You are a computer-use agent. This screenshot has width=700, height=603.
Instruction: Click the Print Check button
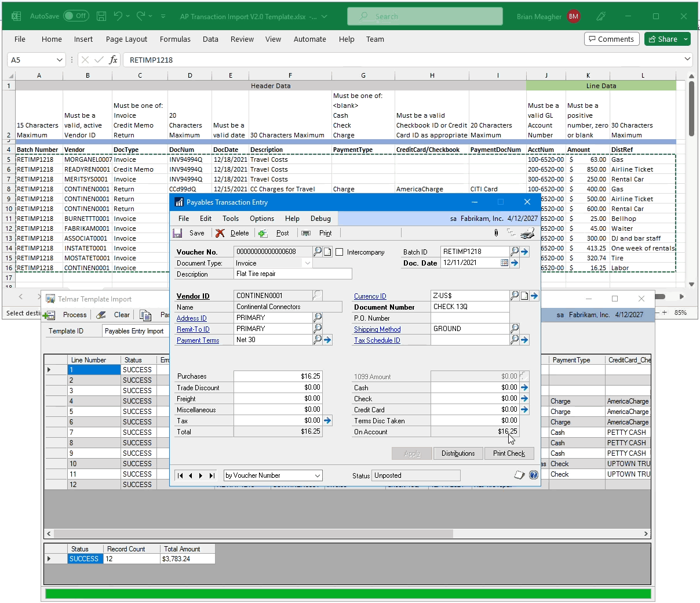509,453
